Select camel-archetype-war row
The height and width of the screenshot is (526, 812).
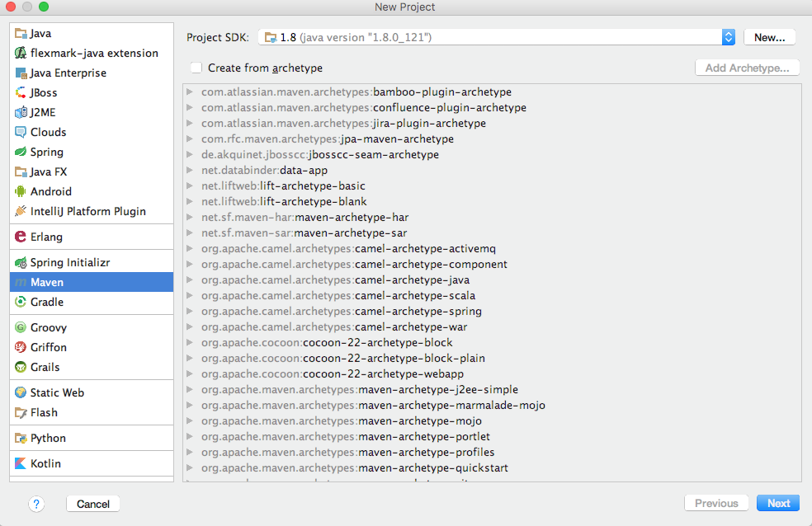pos(492,326)
